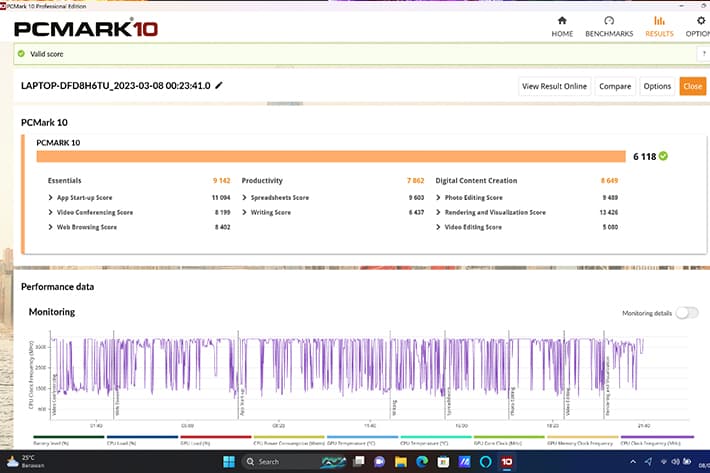Open the volume tray icon
710x473 pixels.
pos(675,462)
